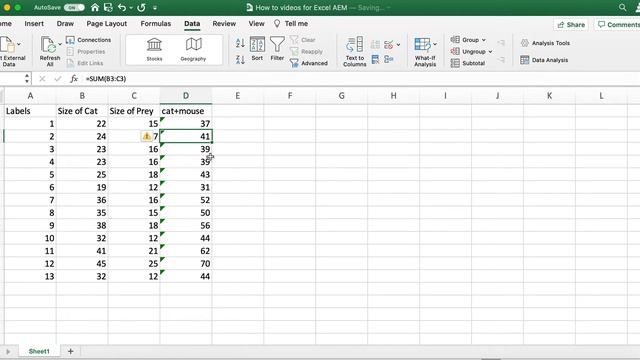Screen dimensions: 640x360
Task: Open the Data Analysis tool
Action: pos(544,60)
